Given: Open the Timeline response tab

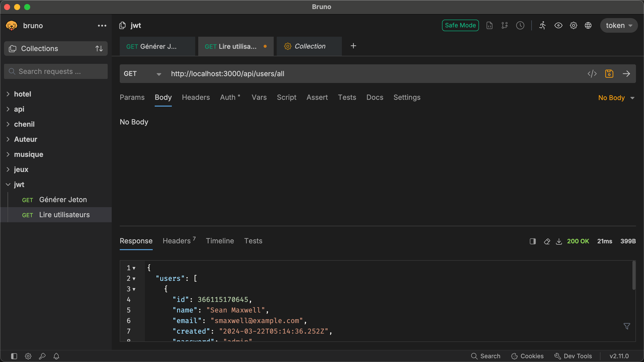Looking at the screenshot, I should (x=220, y=241).
